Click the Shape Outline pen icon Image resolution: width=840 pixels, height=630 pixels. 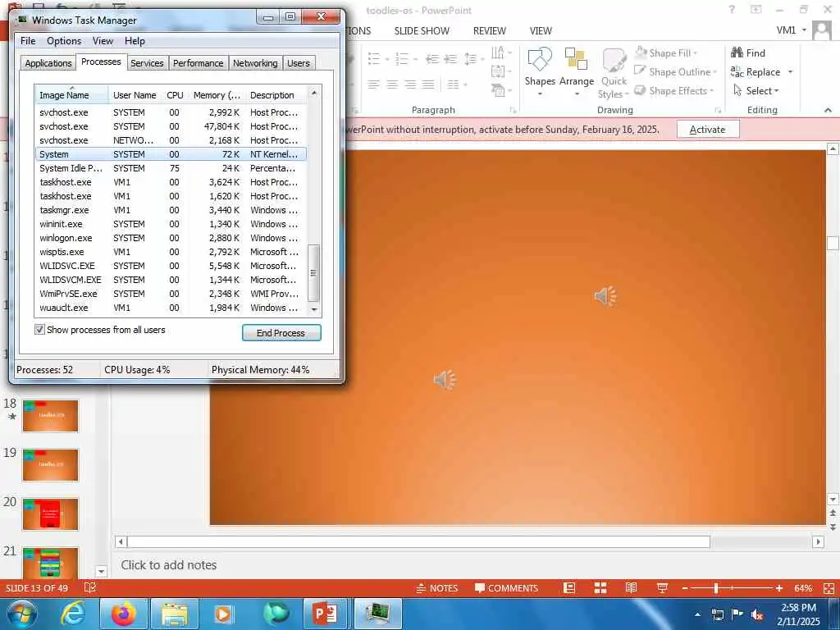(640, 71)
